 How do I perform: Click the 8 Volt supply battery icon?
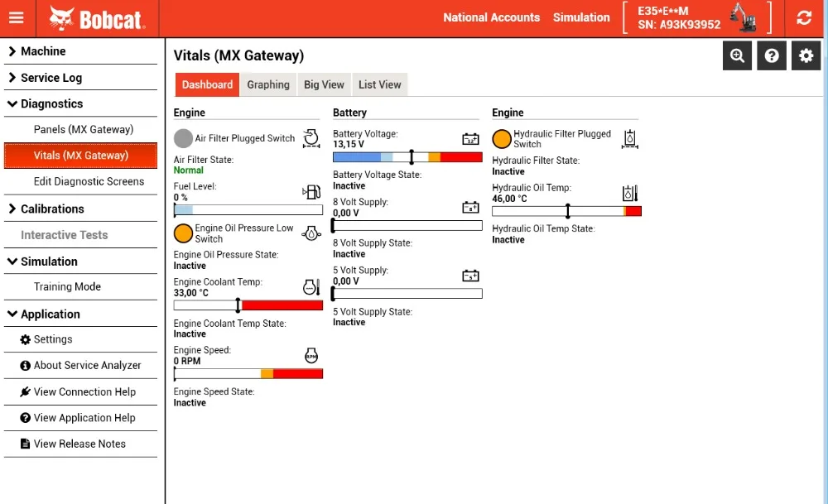470,207
